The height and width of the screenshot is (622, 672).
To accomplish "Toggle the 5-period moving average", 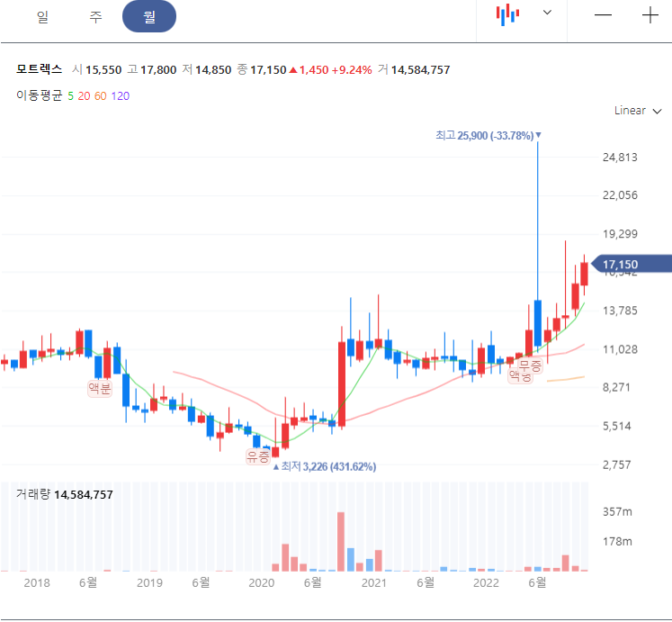I will pos(71,96).
